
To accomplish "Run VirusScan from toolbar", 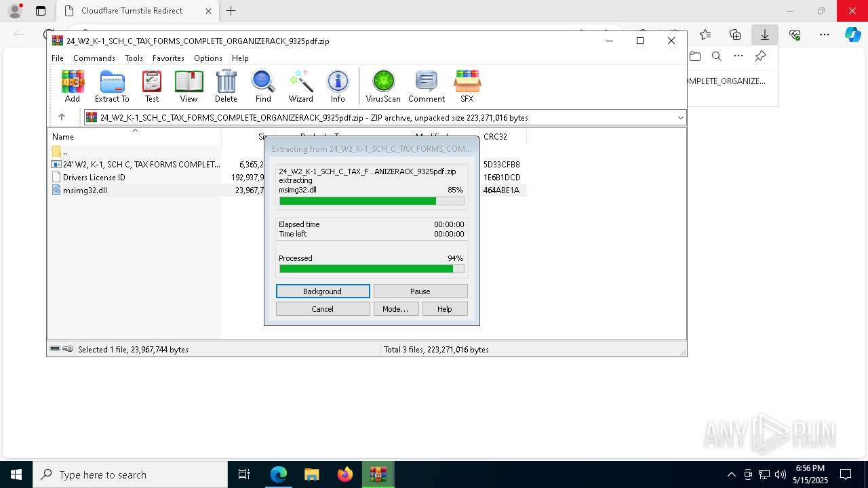I will coord(383,86).
